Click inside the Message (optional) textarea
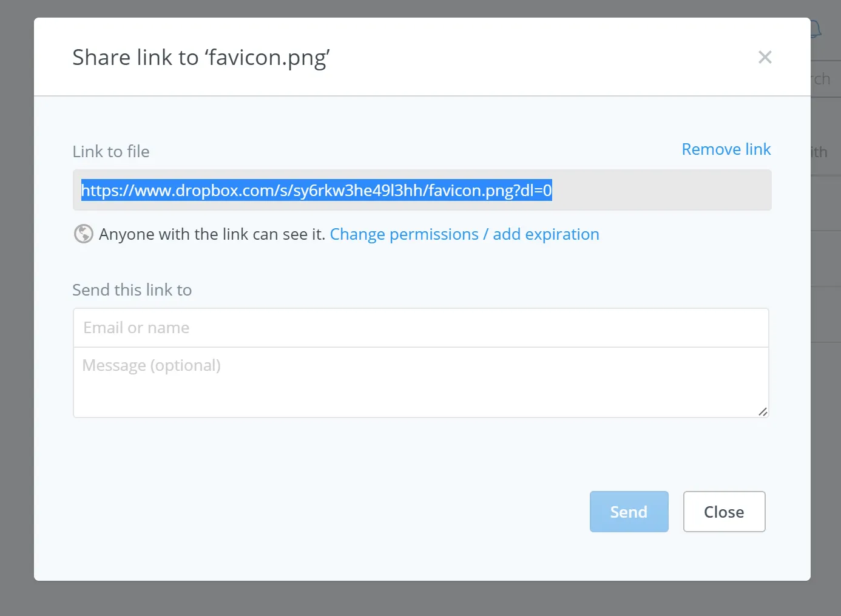 point(420,382)
